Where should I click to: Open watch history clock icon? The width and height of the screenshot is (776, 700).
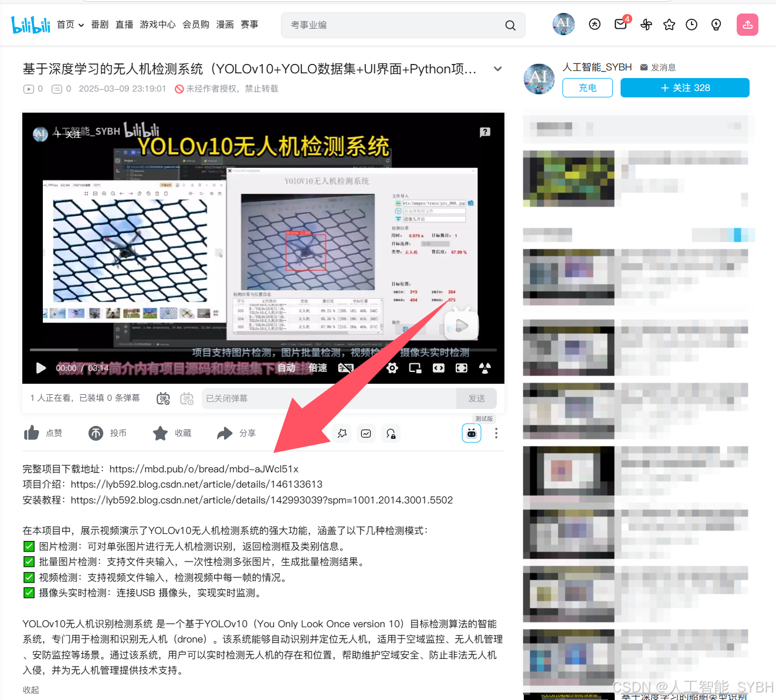(x=692, y=24)
